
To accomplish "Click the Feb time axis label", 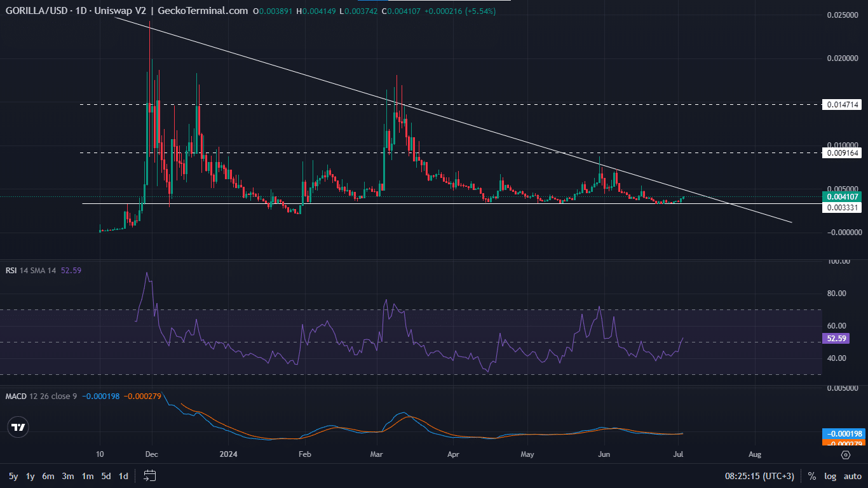I will (304, 454).
